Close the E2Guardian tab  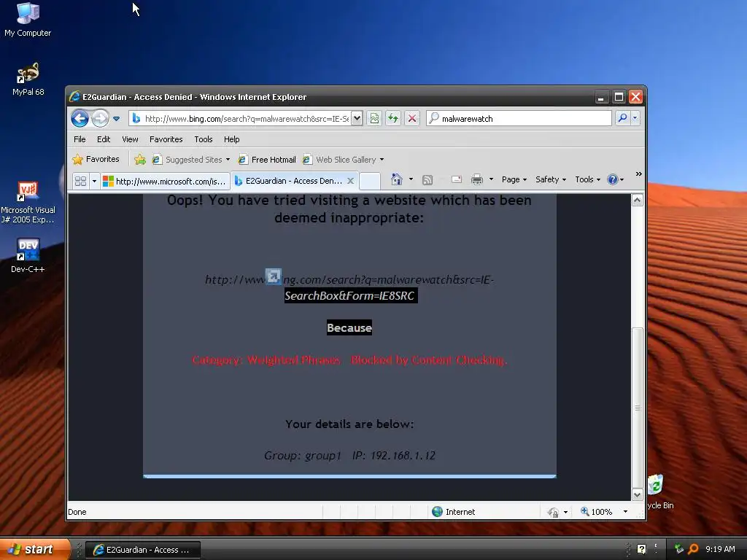point(350,181)
